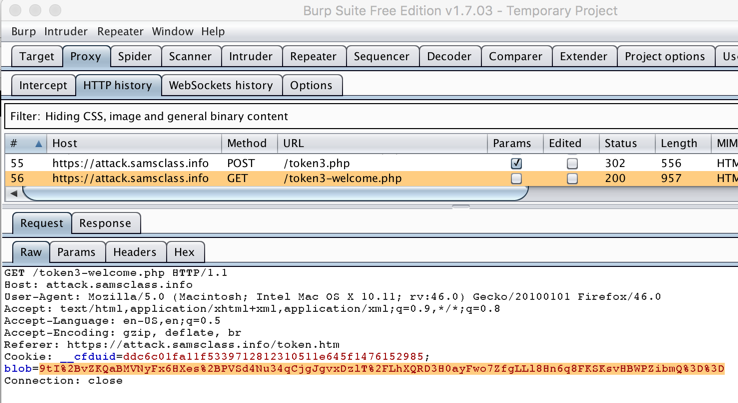Go to the Project options tab
Screen dimensions: 738x403
(665, 56)
